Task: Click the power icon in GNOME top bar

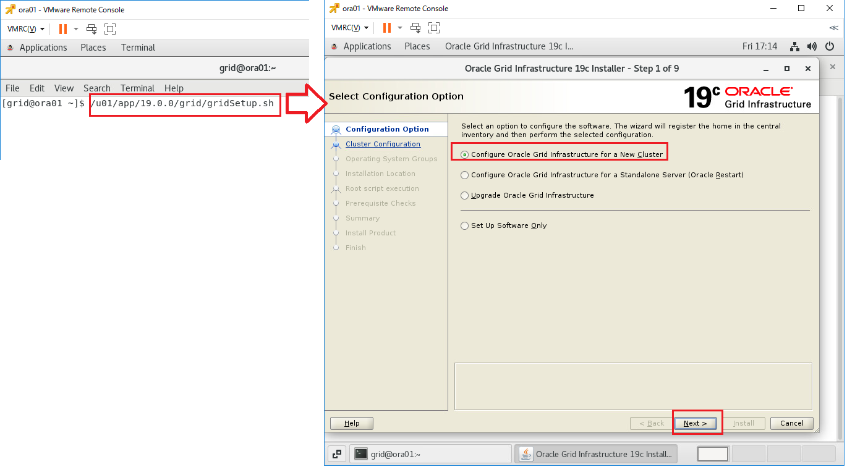Action: pos(830,46)
